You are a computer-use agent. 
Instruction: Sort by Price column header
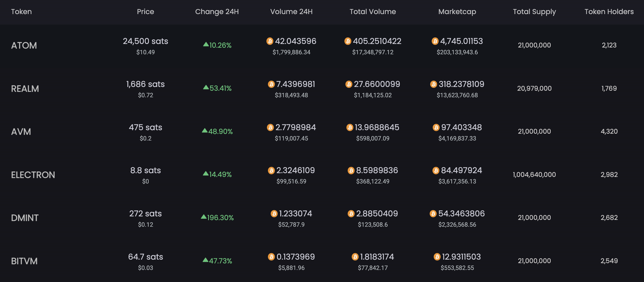[x=145, y=12]
